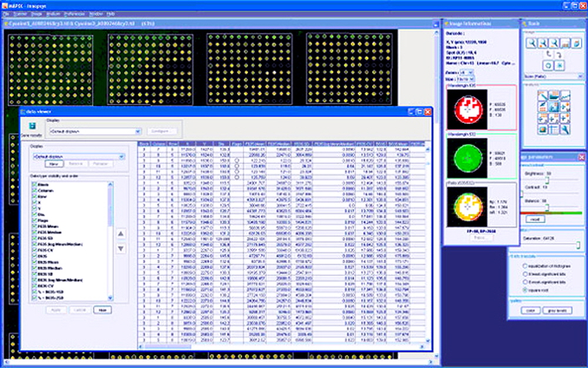The image size is (588, 368).
Task: Click the Balance slider handle
Action: [547, 208]
